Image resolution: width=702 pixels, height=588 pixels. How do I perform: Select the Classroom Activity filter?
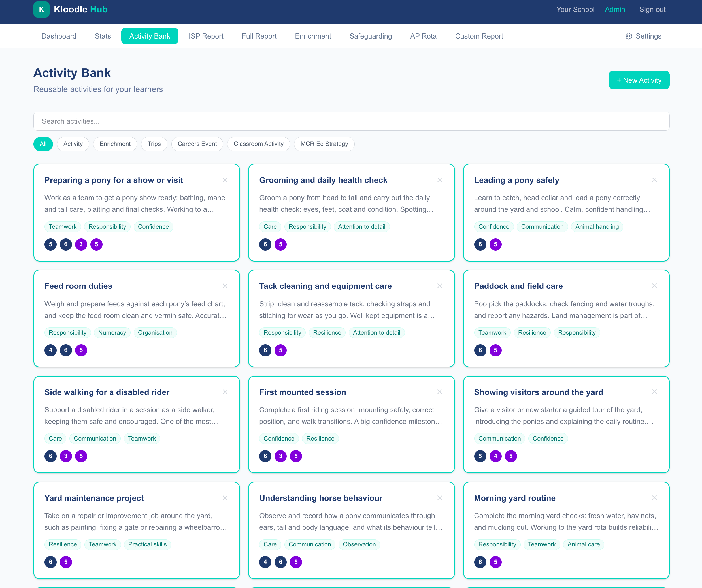[x=258, y=144]
